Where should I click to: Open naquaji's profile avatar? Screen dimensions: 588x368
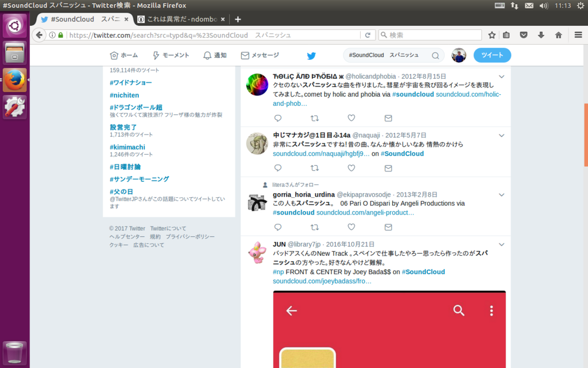tap(257, 143)
